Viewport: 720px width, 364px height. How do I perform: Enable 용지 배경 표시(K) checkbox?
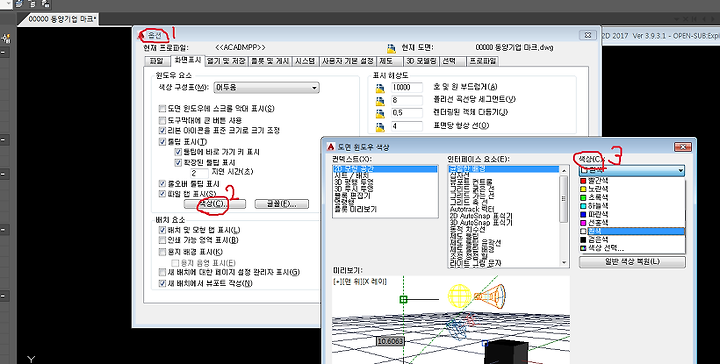162,252
